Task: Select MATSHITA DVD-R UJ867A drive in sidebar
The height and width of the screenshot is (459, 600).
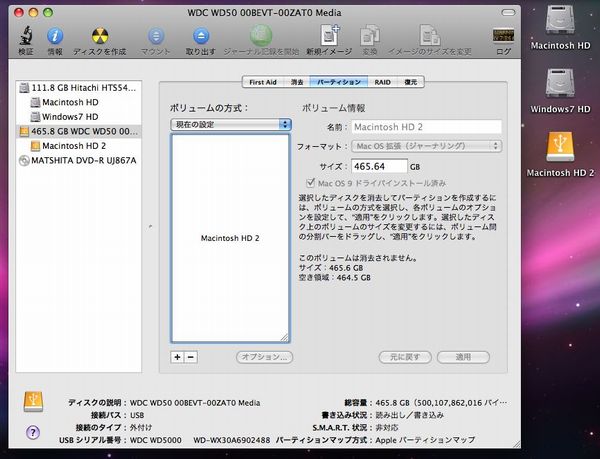Action: 78,160
